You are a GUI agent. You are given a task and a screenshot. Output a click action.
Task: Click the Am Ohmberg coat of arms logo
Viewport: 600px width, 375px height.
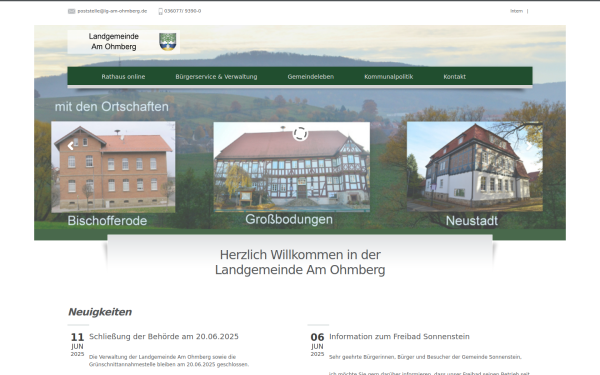tap(168, 42)
